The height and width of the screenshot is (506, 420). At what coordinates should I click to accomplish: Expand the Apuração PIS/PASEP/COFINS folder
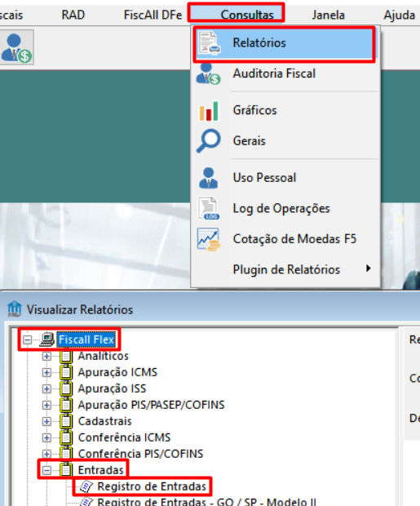(46, 405)
